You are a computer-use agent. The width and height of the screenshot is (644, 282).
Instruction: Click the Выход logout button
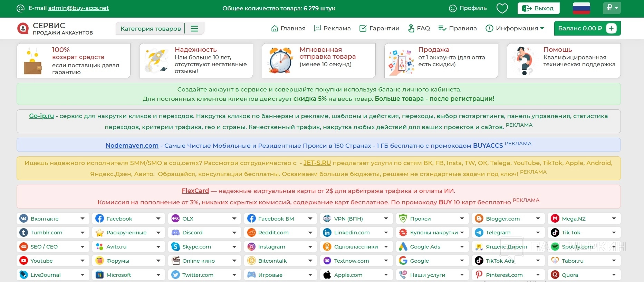click(539, 8)
